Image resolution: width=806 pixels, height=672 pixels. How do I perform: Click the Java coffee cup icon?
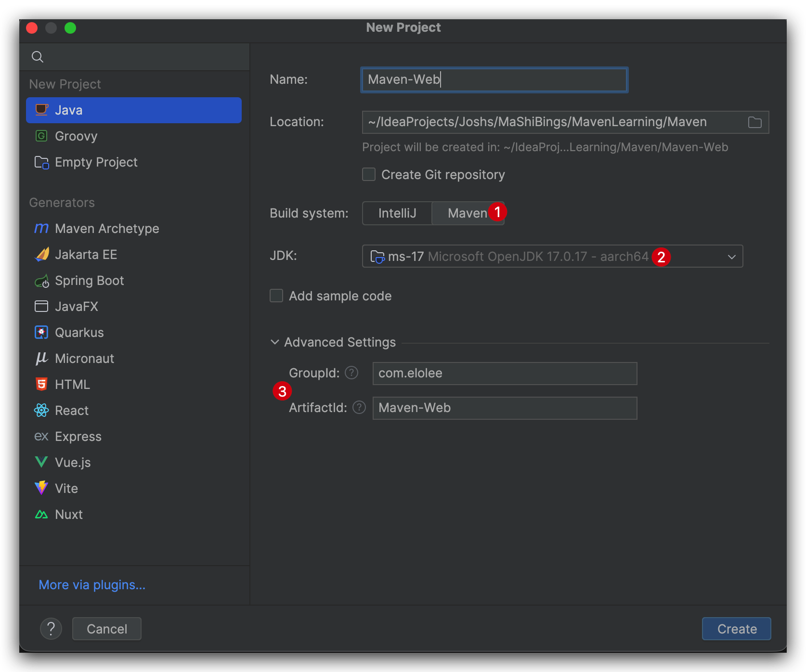[42, 110]
